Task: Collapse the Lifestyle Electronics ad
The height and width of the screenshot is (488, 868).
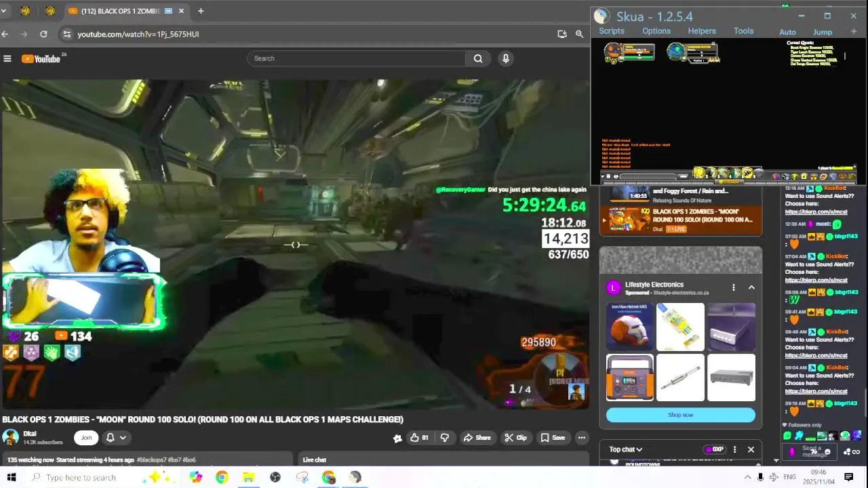Action: [751, 287]
